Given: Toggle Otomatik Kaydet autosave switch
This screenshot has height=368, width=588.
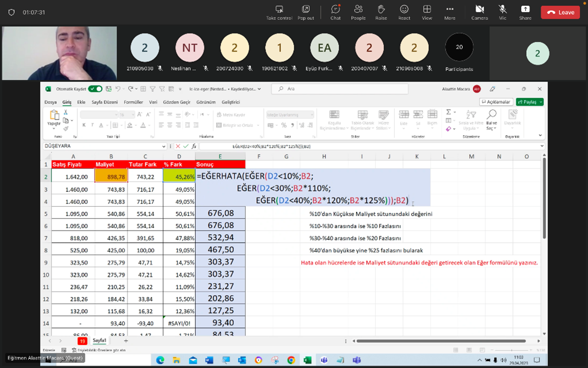Looking at the screenshot, I should coord(95,89).
